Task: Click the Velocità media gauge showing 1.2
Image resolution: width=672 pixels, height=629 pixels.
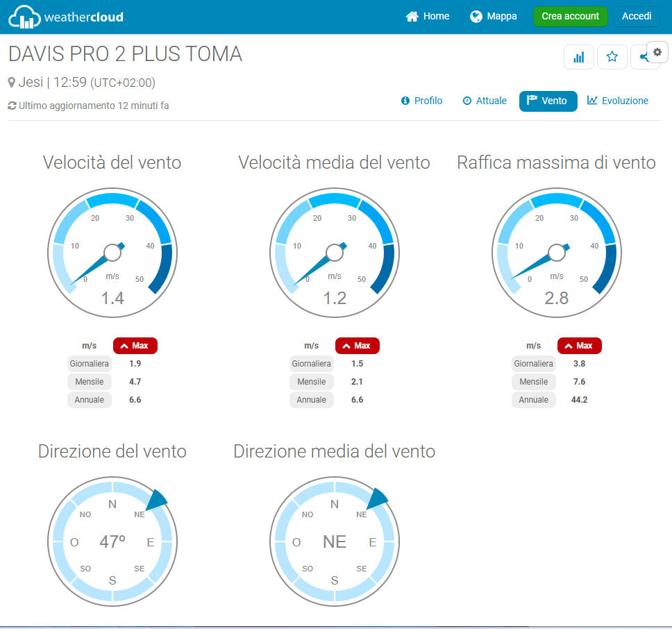Action: [335, 253]
